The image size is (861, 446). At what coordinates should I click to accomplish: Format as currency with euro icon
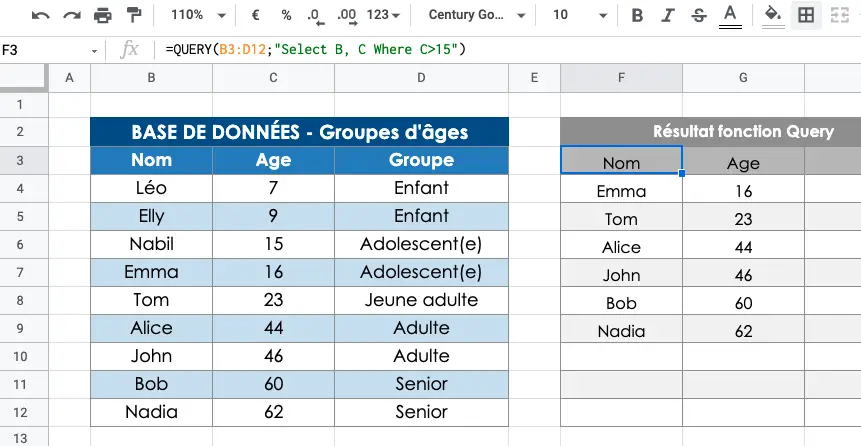click(x=255, y=15)
